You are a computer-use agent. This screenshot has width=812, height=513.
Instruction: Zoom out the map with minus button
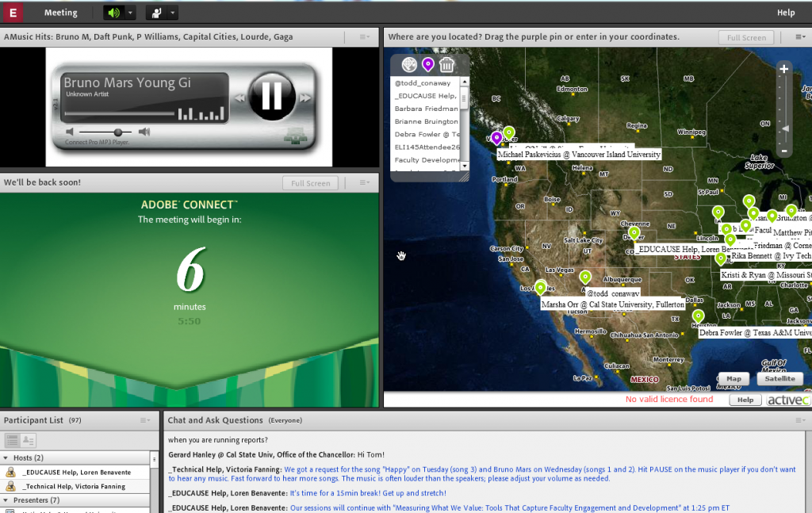click(x=784, y=151)
